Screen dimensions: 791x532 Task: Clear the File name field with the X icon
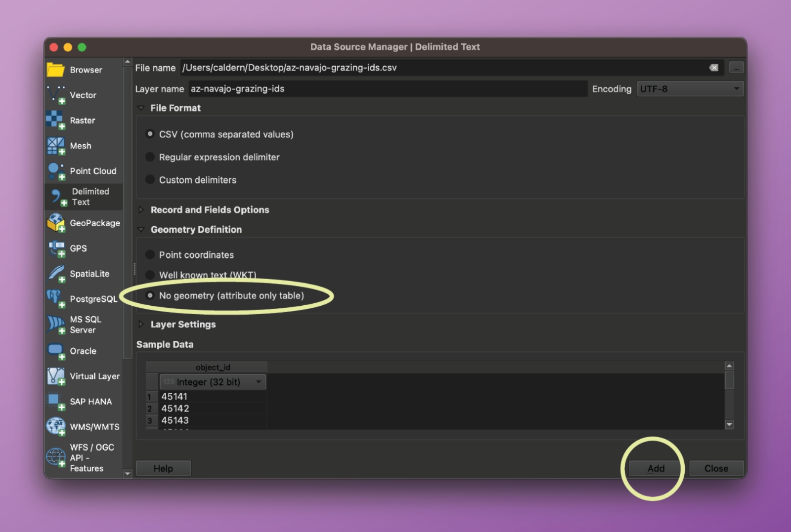[x=713, y=68]
